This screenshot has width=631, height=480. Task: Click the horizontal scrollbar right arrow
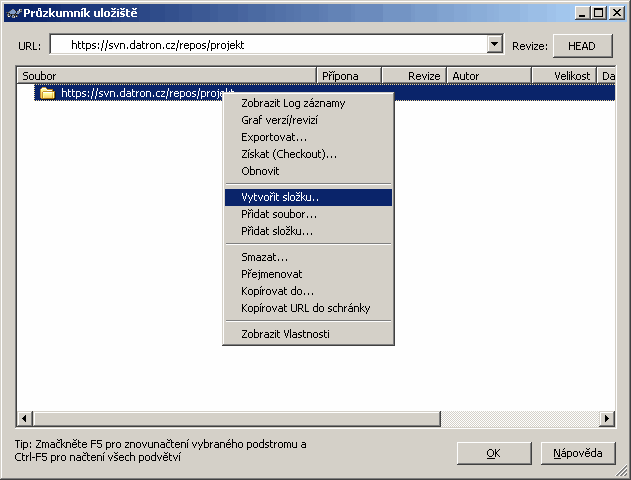pyautogui.click(x=606, y=418)
